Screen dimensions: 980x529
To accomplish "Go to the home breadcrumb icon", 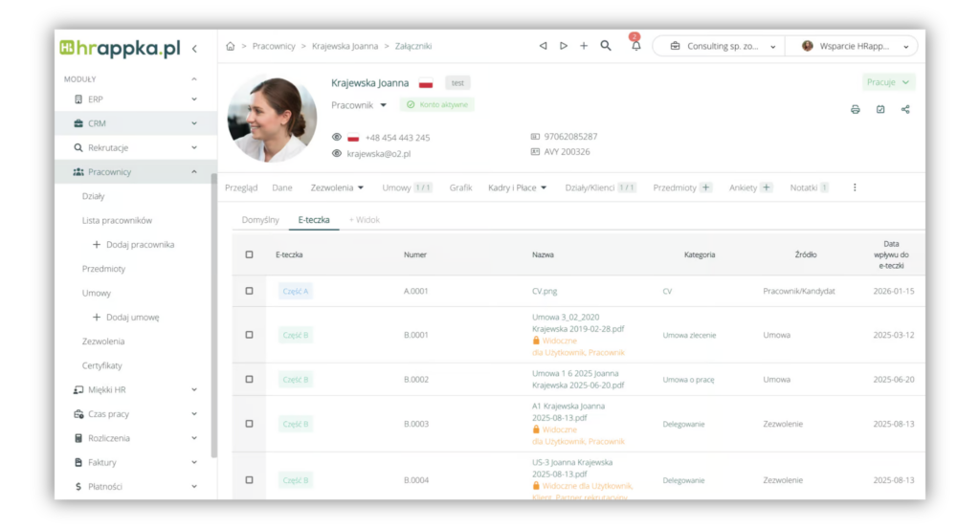I will coord(230,46).
